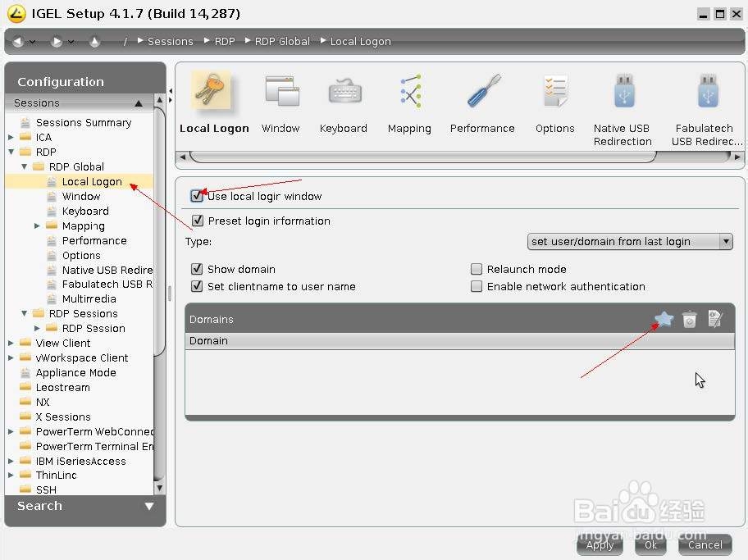Collapse the RDP Sessions node
This screenshot has width=748, height=560.
click(25, 313)
